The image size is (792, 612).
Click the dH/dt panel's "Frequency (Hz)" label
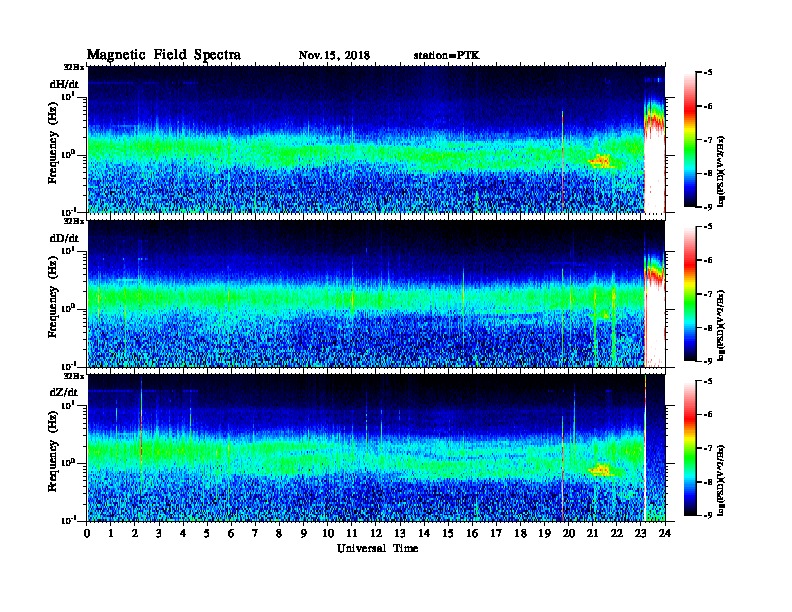(x=53, y=141)
